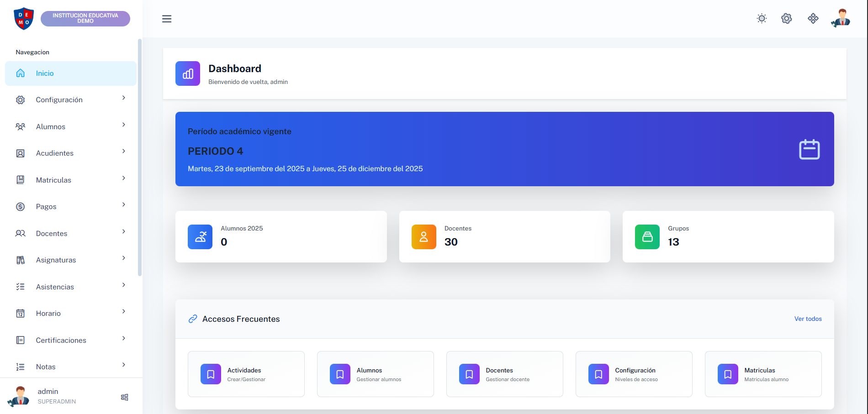
Task: Click the diamond grid apps icon
Action: (813, 19)
